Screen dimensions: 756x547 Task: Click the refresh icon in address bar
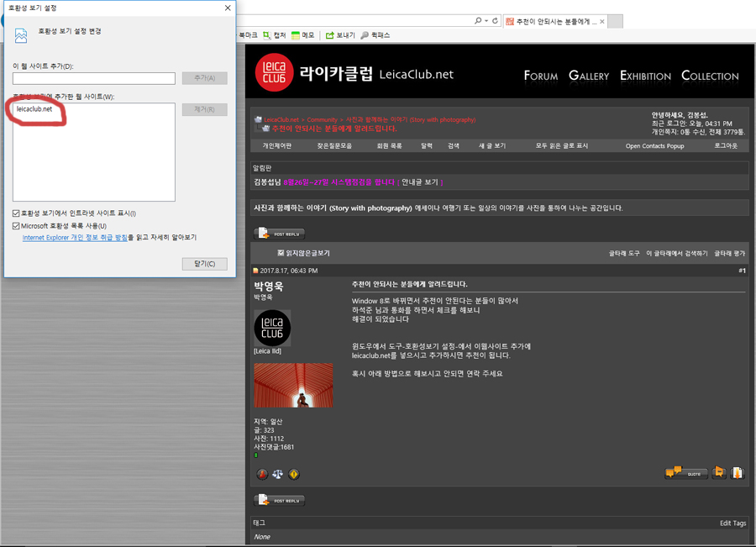(495, 21)
